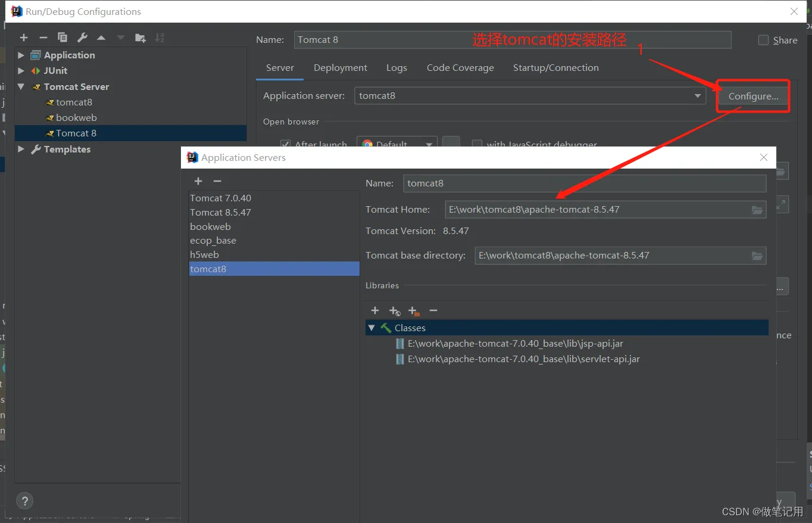Click the Classes row label
The image size is (812, 523).
click(410, 328)
